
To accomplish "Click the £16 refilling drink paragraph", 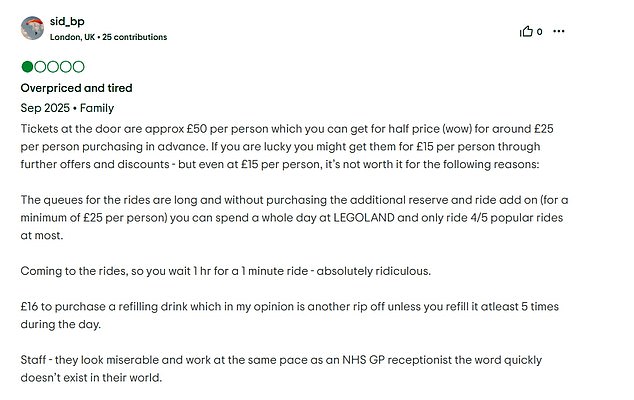I will tap(290, 315).
